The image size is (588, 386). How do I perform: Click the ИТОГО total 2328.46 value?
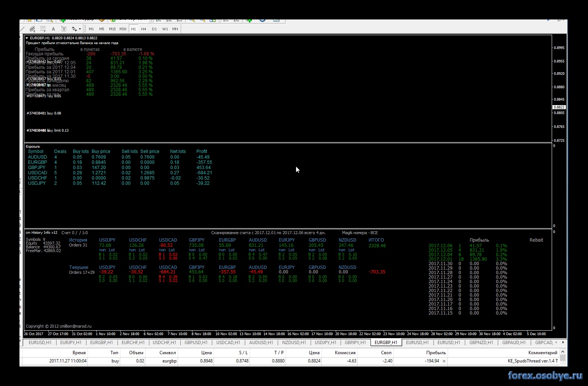[377, 246]
